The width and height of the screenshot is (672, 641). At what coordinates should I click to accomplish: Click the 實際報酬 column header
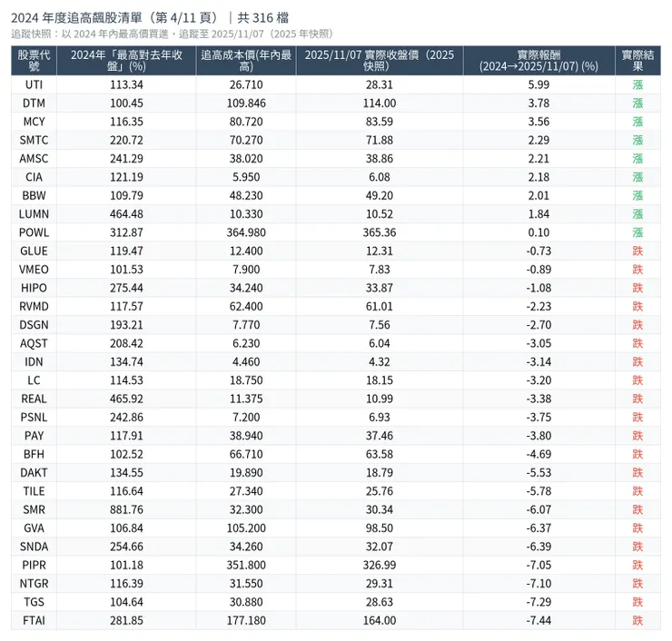point(539,61)
